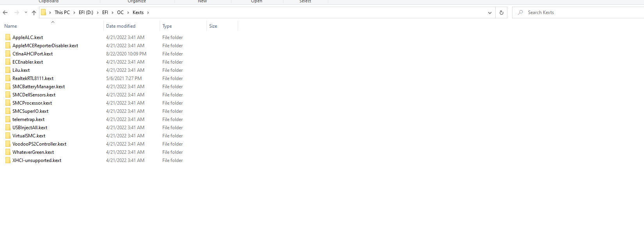
Task: Select CtlnaAHCIPort.kext folder icon
Action: pos(8,54)
